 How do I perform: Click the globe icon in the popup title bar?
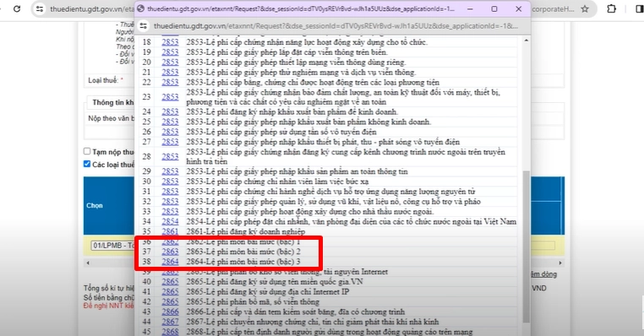tap(140, 8)
